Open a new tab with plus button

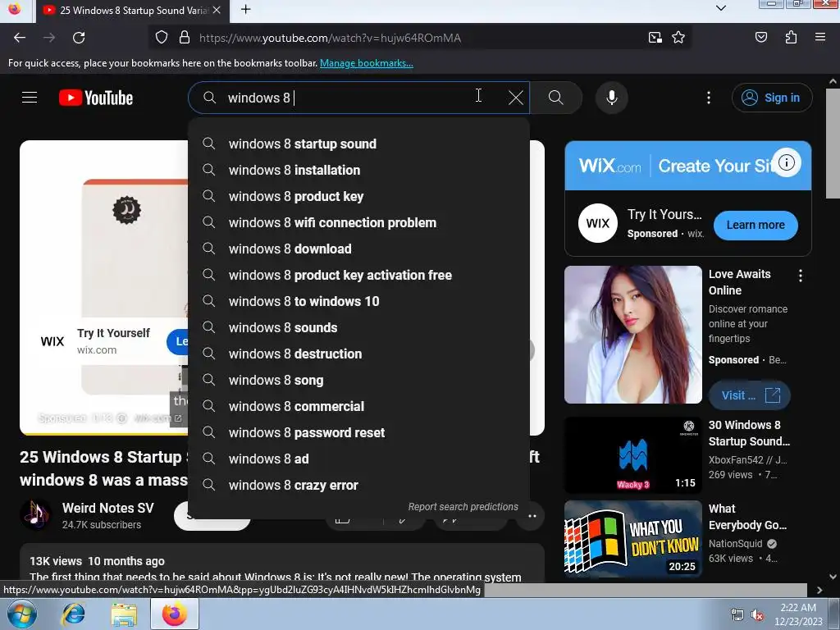point(245,10)
